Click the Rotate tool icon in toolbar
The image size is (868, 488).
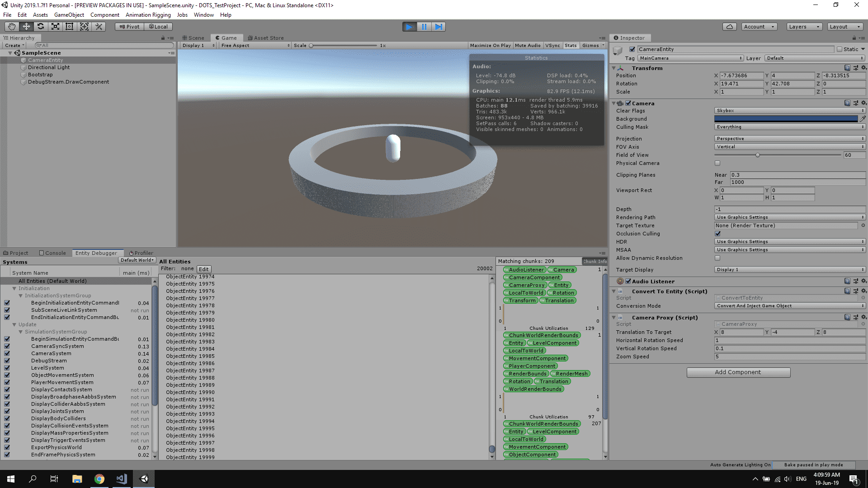40,26
